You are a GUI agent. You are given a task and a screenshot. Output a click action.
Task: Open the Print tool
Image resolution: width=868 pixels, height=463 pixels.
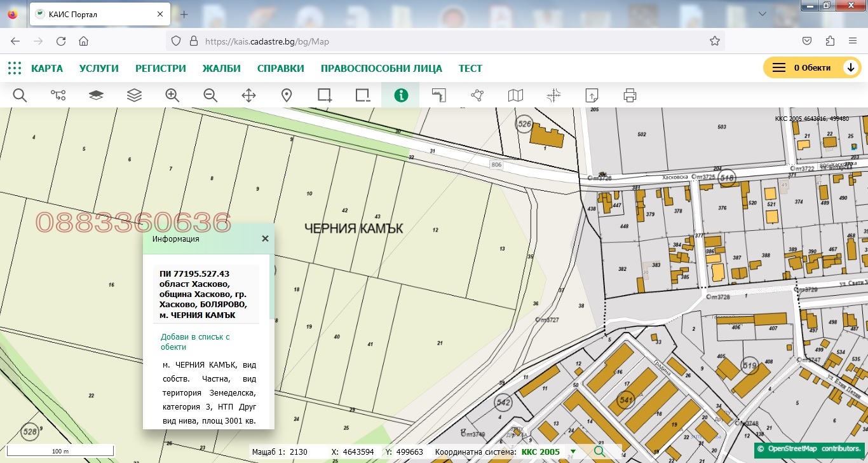(630, 95)
